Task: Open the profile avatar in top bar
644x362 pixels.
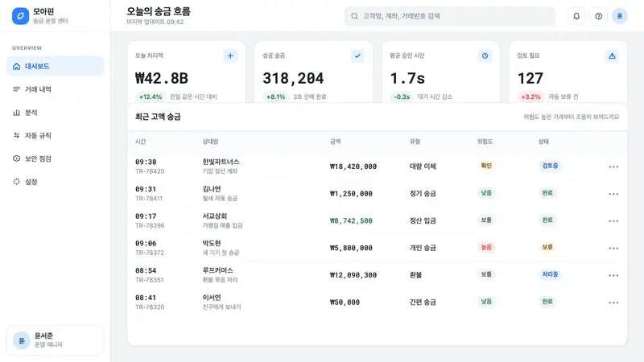Action: 619,16
